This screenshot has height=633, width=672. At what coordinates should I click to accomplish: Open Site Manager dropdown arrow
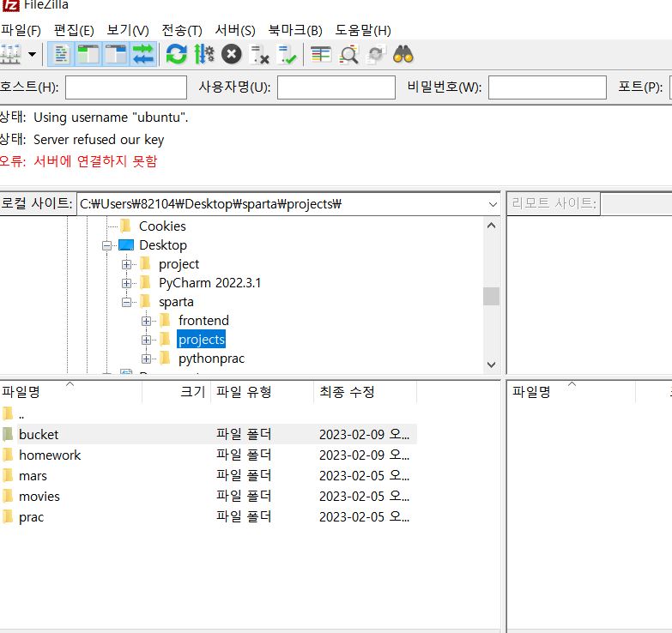pos(32,54)
